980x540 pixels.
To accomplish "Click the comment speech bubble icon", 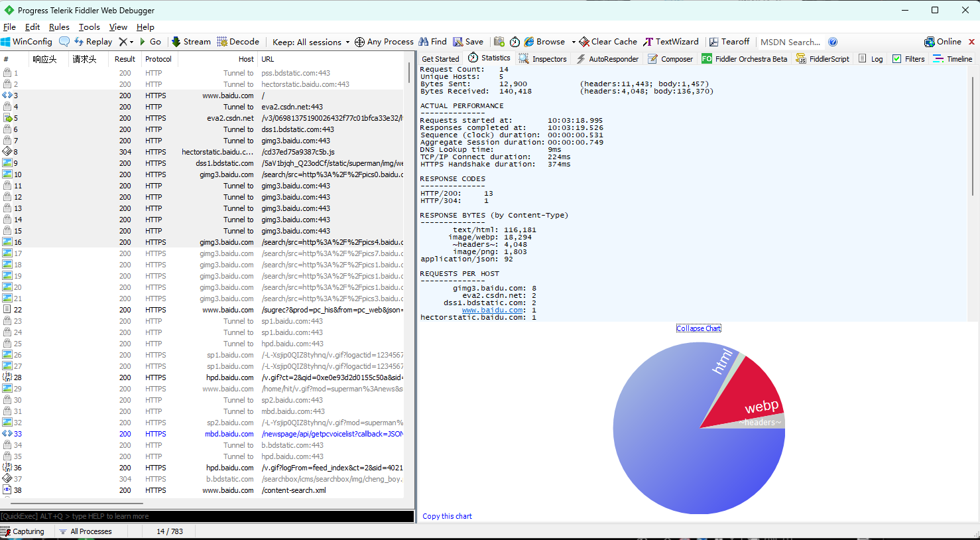I will coord(64,42).
